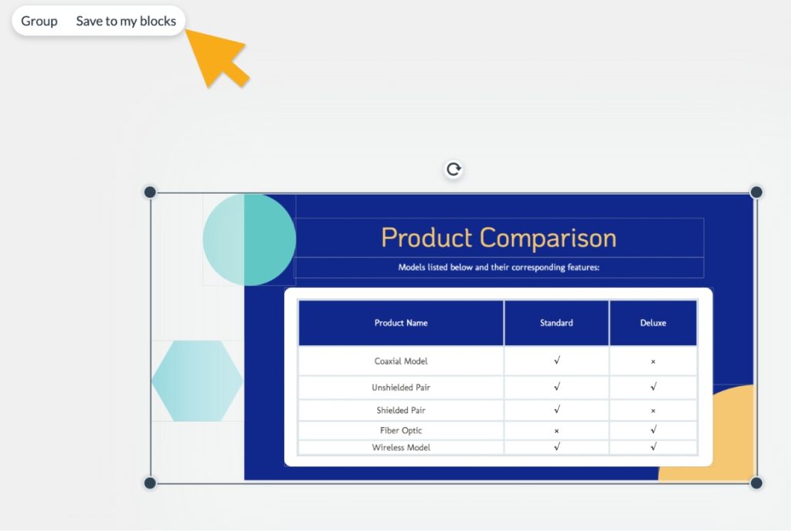
Task: Click the models subtitle text
Action: (498, 267)
